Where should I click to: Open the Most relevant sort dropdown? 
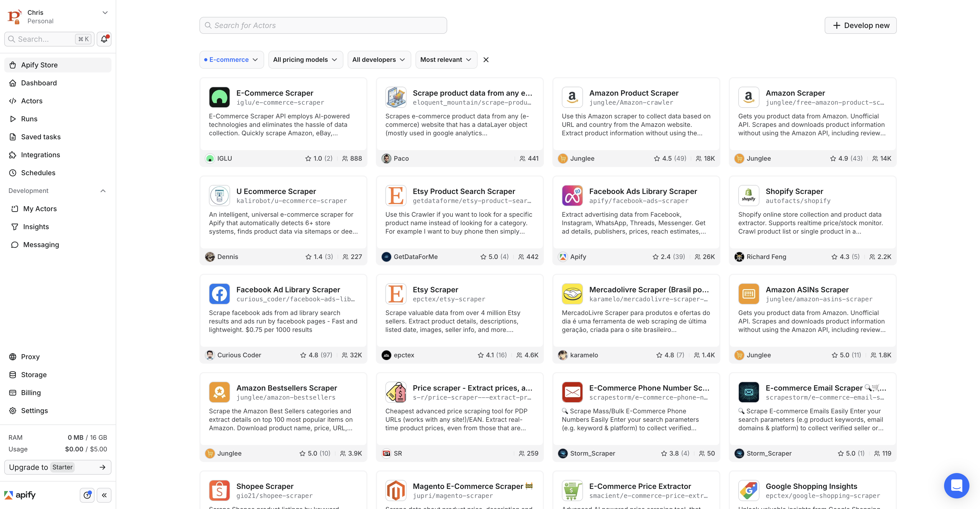pyautogui.click(x=446, y=60)
